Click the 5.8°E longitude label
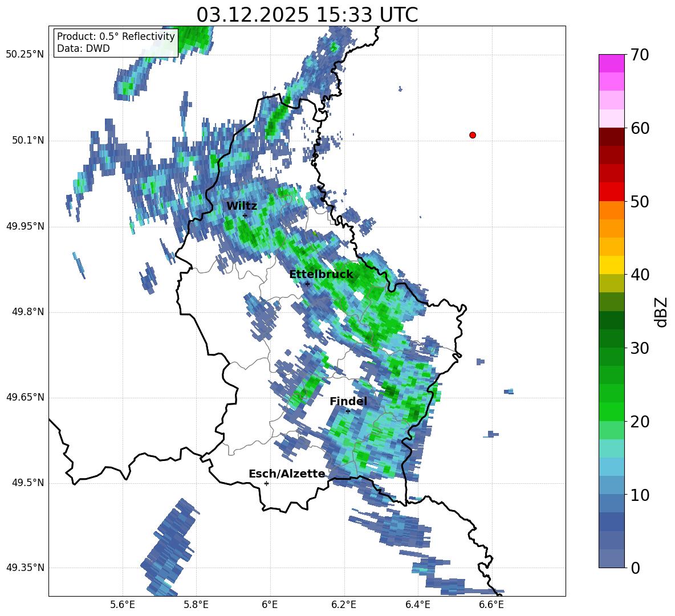675x616 pixels. (x=196, y=605)
